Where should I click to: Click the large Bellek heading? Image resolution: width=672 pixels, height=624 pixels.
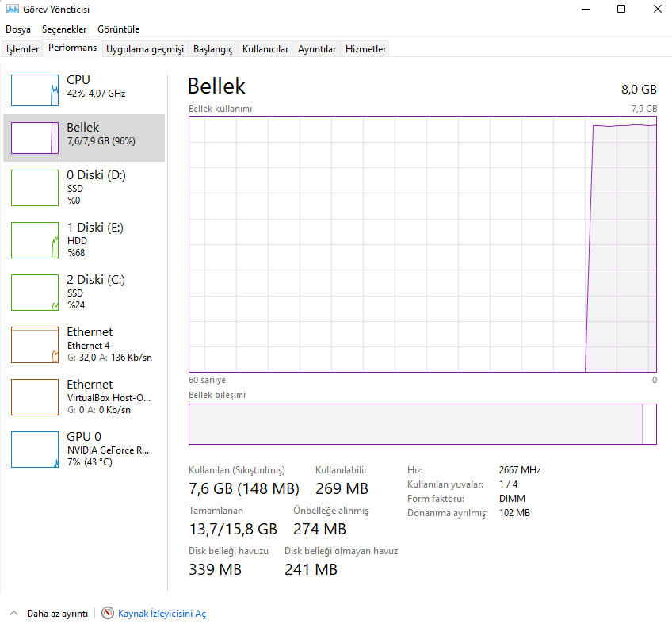point(216,86)
